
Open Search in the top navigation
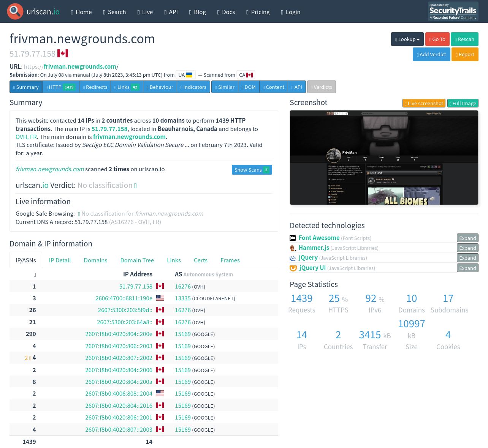(x=114, y=12)
